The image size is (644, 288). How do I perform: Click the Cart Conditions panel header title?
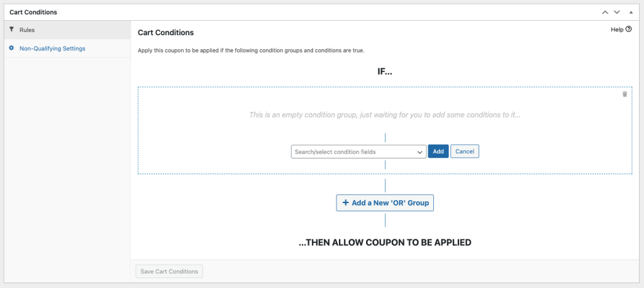coord(33,13)
